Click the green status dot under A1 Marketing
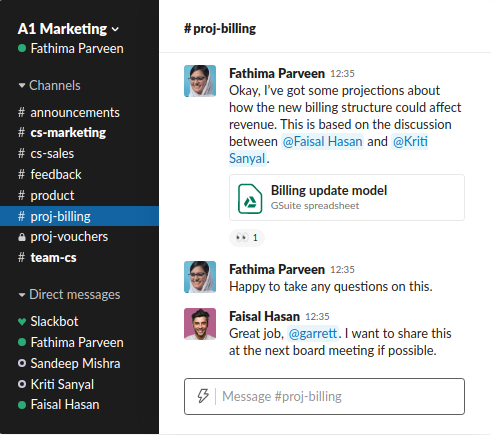The image size is (491, 435). pyautogui.click(x=22, y=49)
